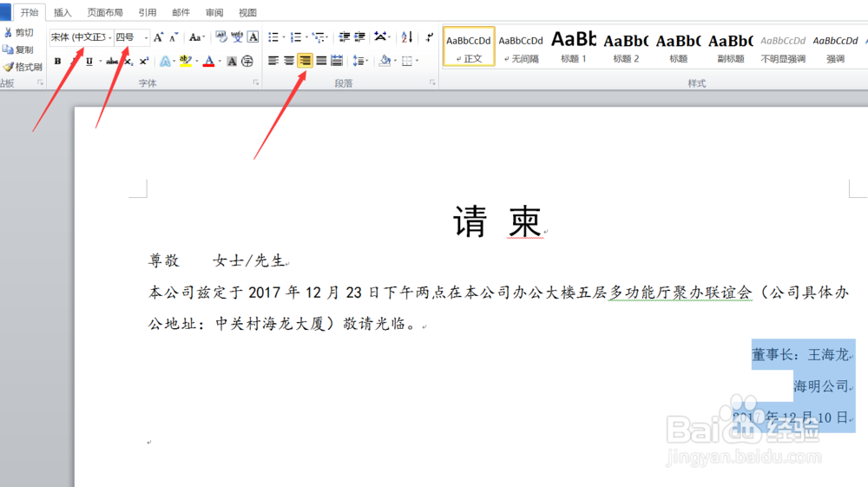Expand the Paragraph (段落) dialog launcher

pyautogui.click(x=432, y=82)
